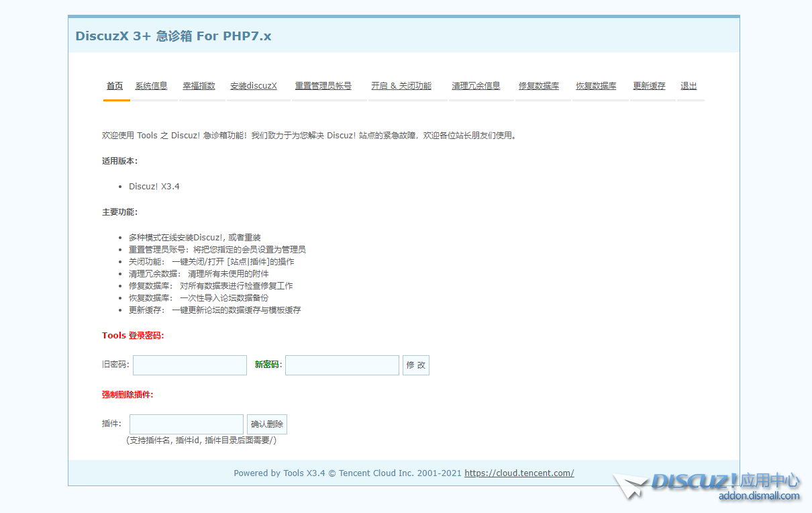Open the cloud.tencent.com footer link
This screenshot has height=513, width=812.
(519, 473)
